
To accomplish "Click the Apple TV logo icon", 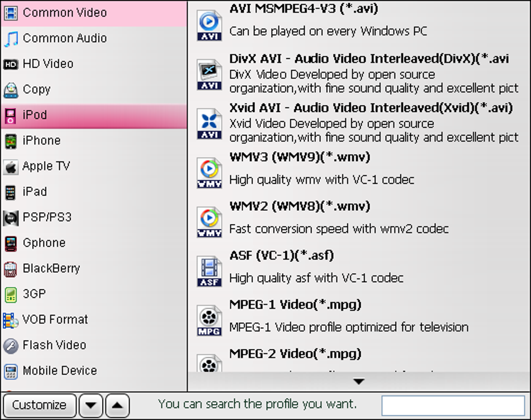I will 11,167.
